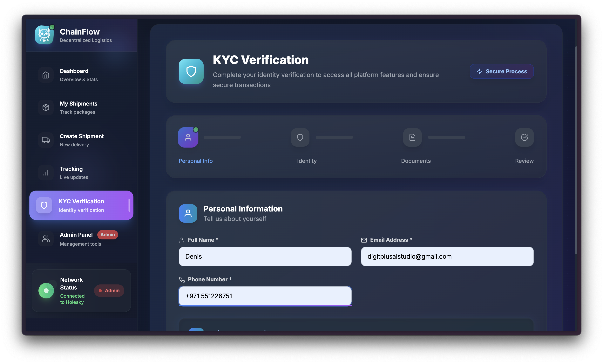Click the Phone Number input field

(x=265, y=296)
